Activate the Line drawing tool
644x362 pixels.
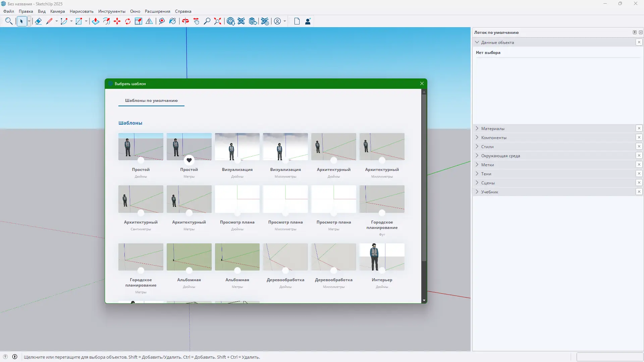point(50,21)
